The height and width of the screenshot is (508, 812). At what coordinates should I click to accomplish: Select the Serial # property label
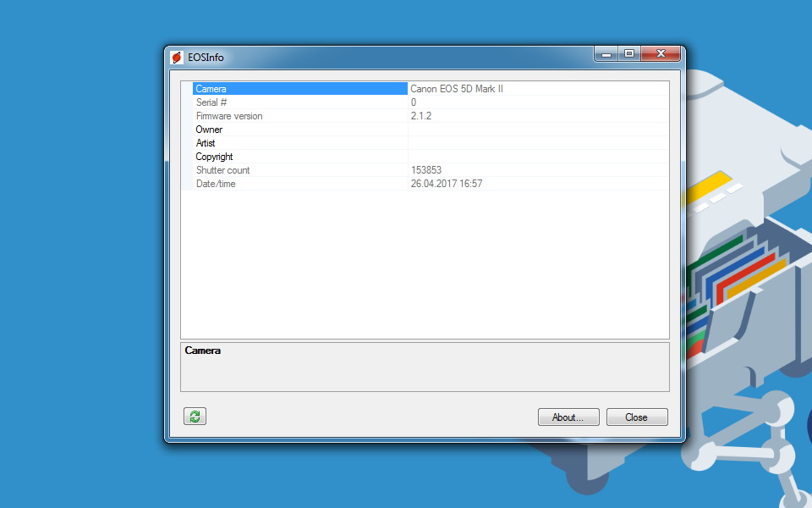point(211,102)
